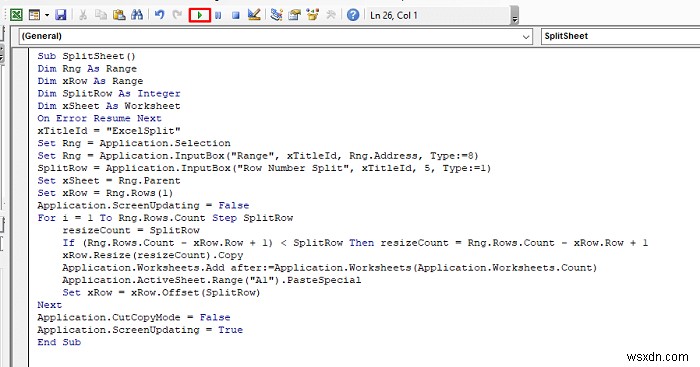Click the resizeCount = SplitRow line
Image resolution: width=700 pixels, height=367 pixels.
(x=131, y=230)
